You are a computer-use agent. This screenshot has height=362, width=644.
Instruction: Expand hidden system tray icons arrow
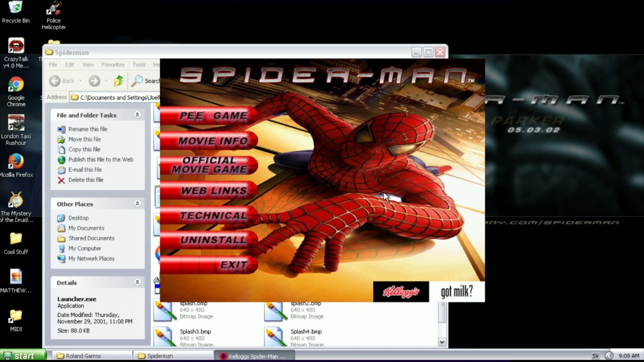tap(609, 356)
